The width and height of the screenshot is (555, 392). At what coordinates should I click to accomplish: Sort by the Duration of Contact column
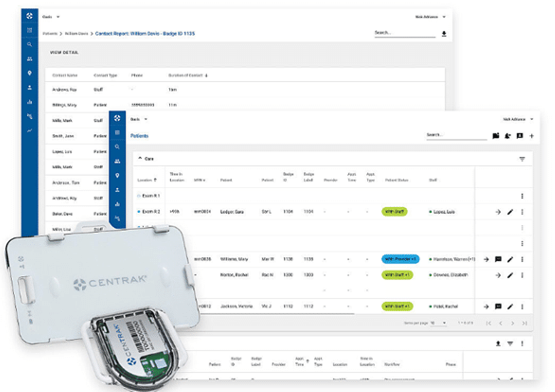point(188,76)
